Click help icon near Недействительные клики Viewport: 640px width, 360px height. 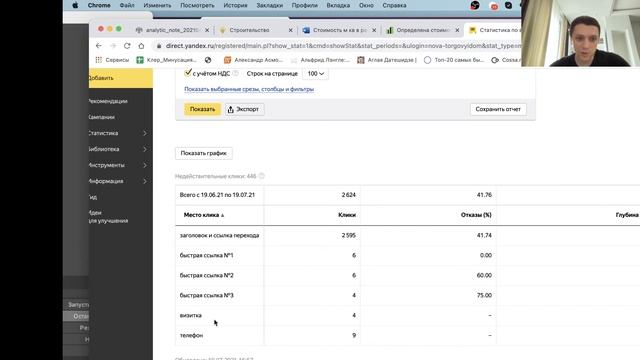[x=262, y=176]
